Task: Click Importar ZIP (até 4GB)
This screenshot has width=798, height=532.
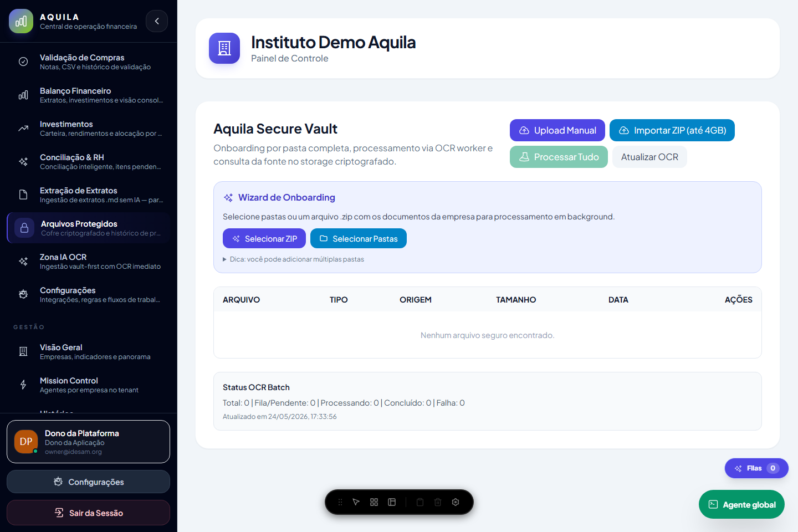Action: (672, 130)
